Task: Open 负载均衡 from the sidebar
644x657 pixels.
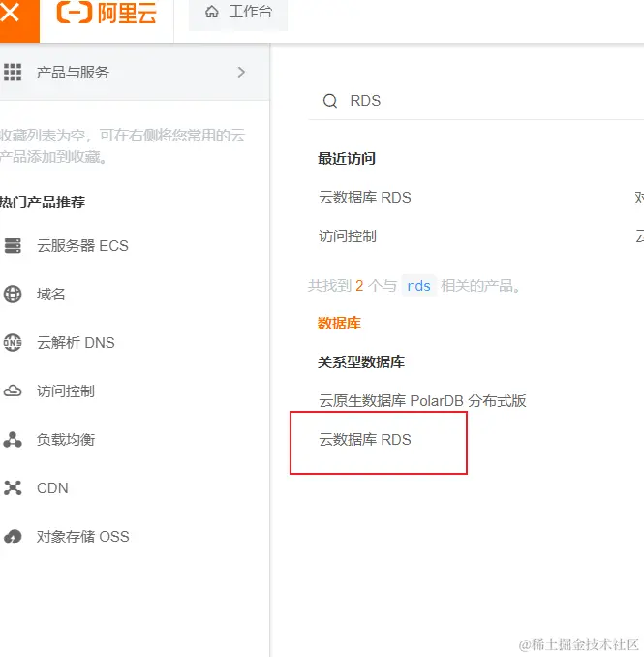Action: pyautogui.click(x=65, y=440)
